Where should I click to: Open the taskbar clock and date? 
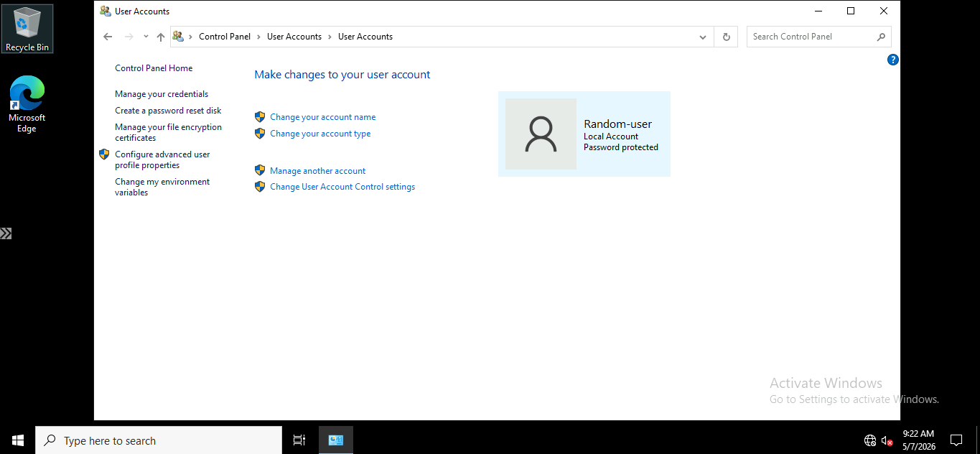point(919,440)
